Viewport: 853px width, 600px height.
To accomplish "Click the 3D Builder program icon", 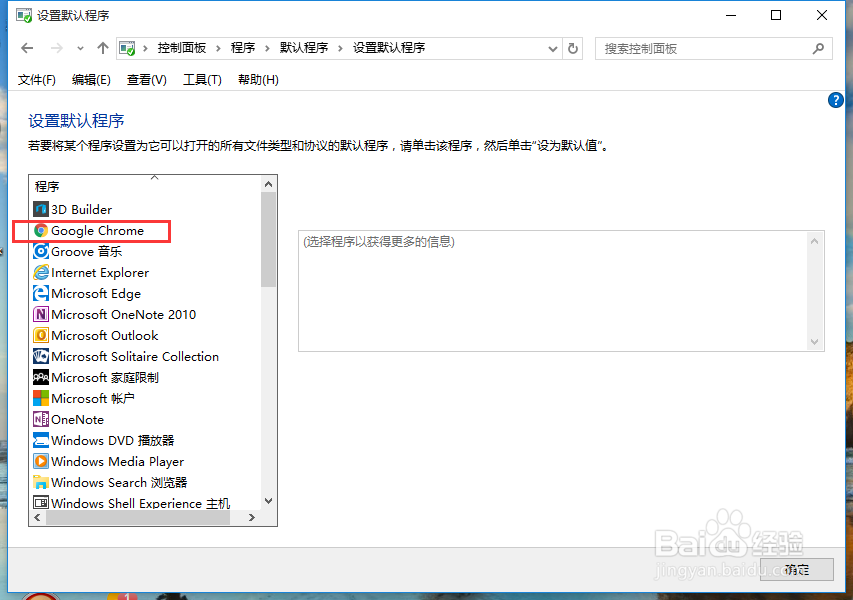I will point(41,209).
